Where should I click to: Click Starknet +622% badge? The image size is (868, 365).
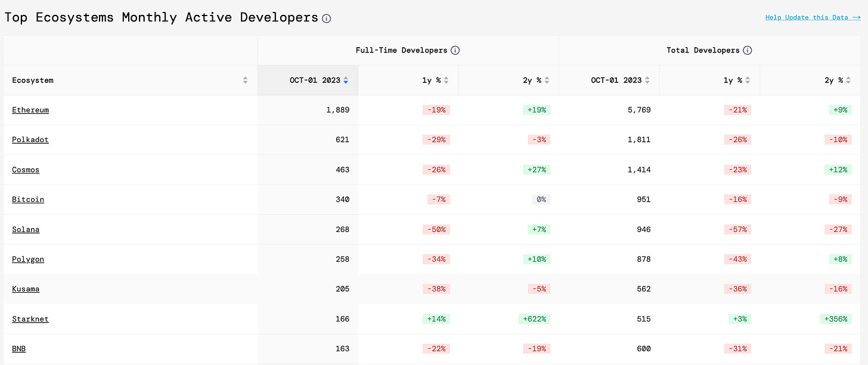click(x=534, y=319)
